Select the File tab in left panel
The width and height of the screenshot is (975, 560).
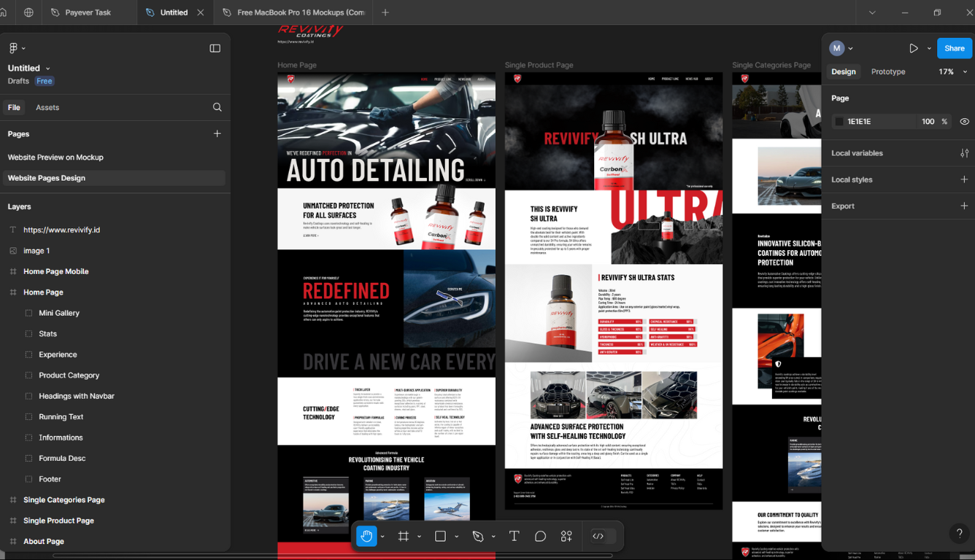(x=14, y=107)
